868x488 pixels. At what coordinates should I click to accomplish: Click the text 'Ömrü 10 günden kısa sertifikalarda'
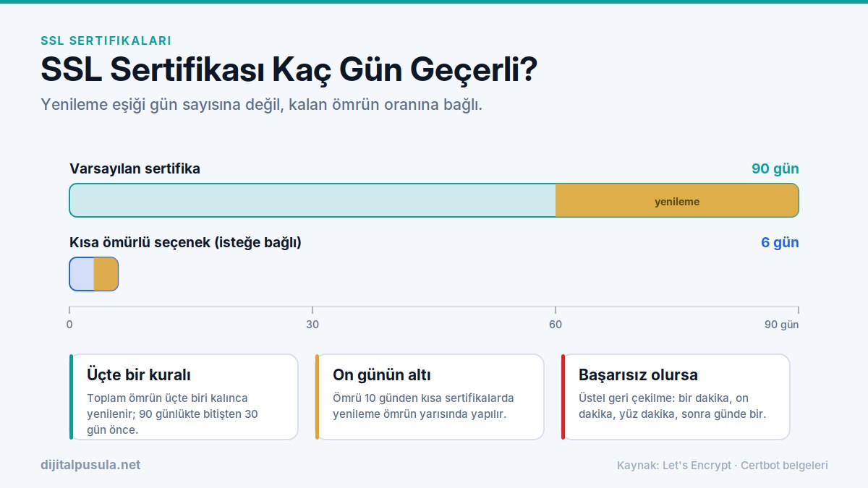(423, 398)
